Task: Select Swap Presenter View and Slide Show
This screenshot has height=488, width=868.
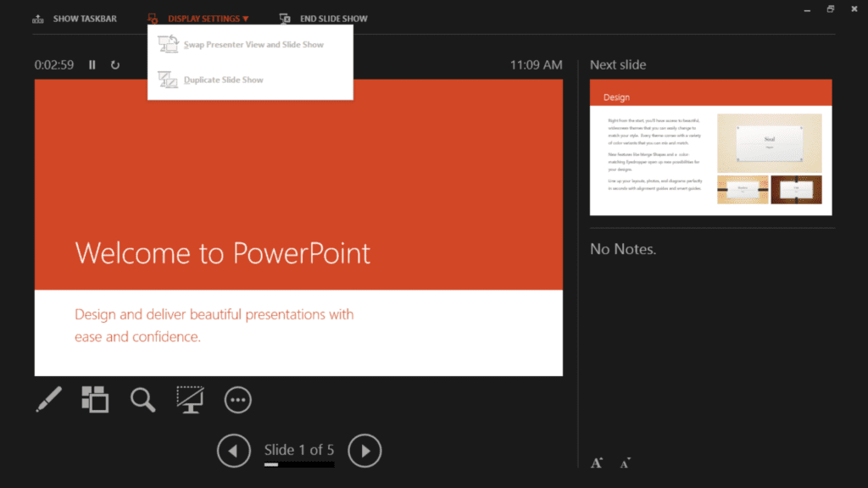Action: 250,44
